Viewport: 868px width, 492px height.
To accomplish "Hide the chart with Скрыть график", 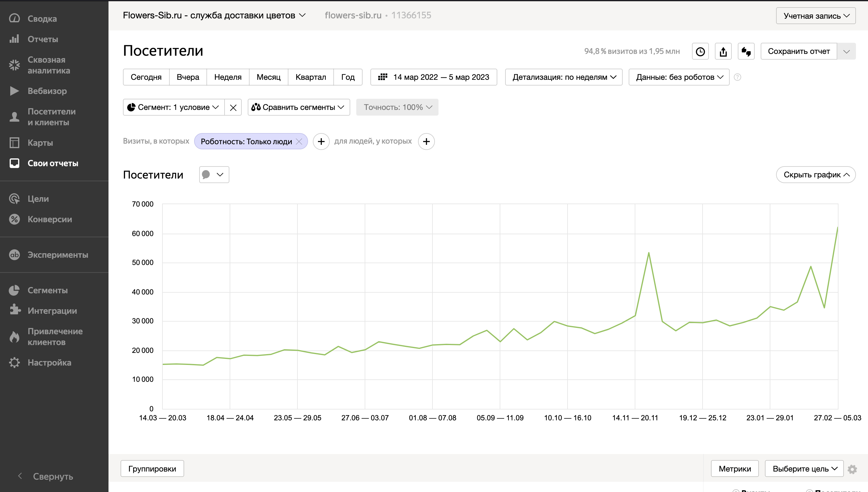I will [x=816, y=175].
